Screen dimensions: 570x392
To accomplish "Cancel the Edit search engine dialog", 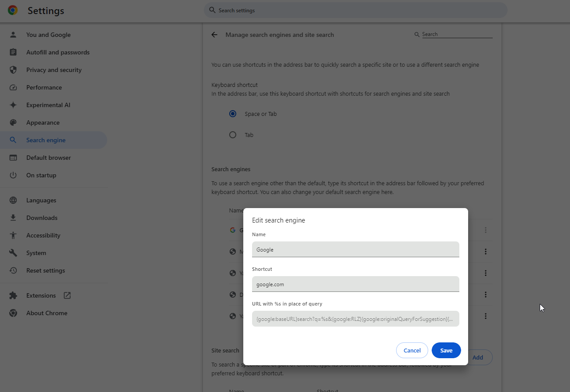I will coord(412,350).
